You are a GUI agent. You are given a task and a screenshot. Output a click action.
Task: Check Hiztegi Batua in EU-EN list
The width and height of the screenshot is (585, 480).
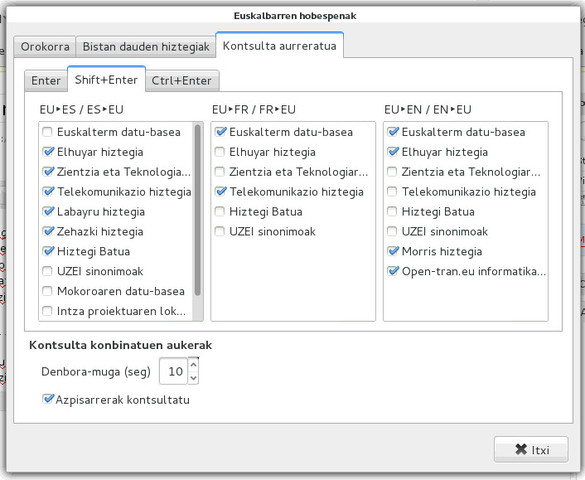[392, 211]
